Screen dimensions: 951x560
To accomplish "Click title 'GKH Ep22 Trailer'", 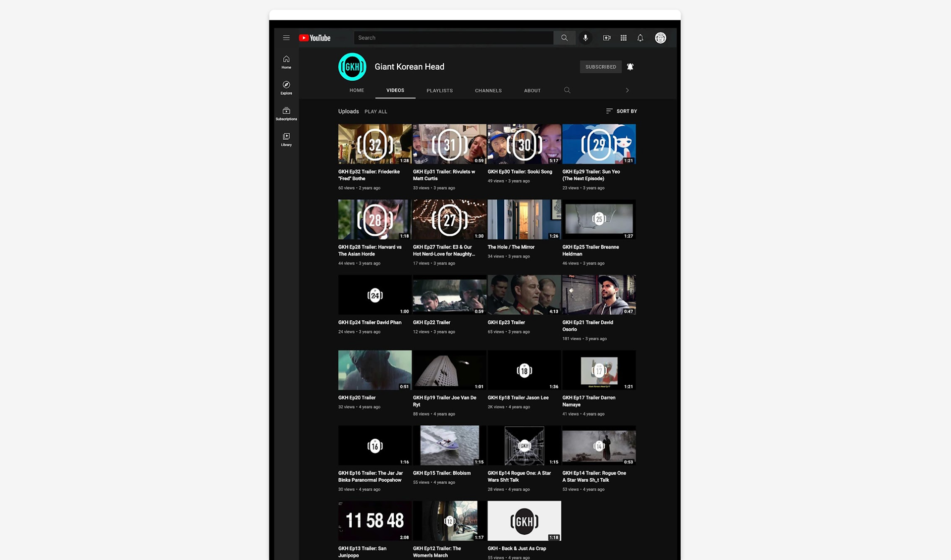I will (431, 322).
